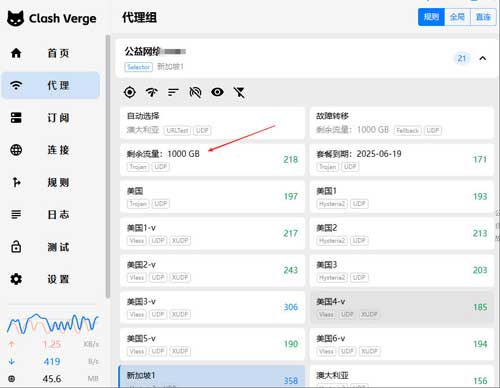Select the 美国3-v node
Image resolution: width=500 pixels, height=388 pixels.
pos(212,307)
